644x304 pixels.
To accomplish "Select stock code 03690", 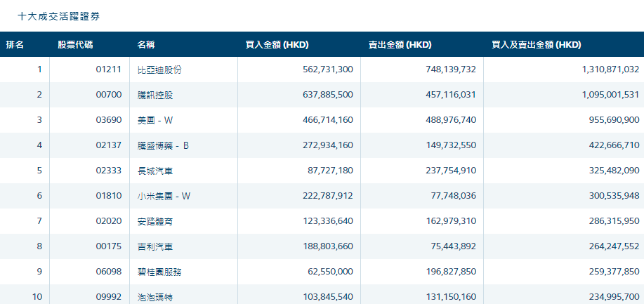I will pos(109,120).
